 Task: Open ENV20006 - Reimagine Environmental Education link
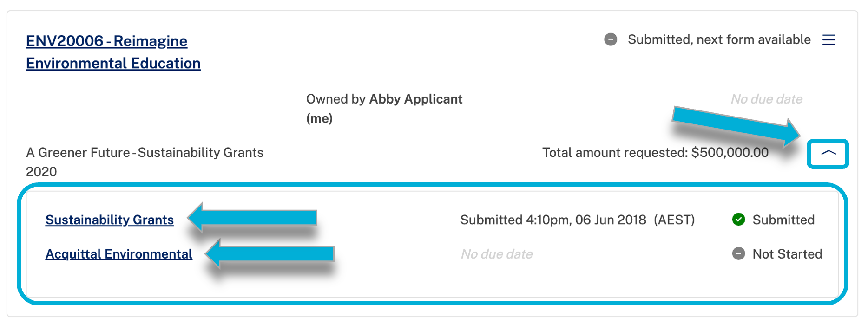113,52
